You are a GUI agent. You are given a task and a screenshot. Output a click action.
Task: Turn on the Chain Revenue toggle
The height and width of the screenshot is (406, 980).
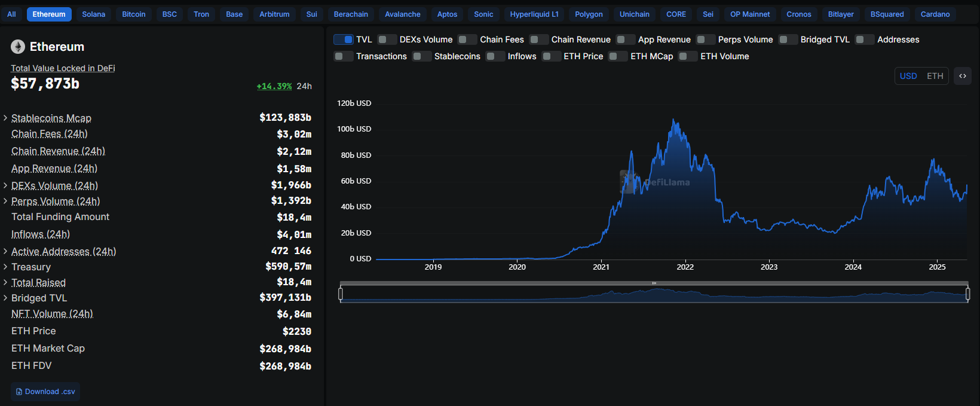(x=539, y=39)
